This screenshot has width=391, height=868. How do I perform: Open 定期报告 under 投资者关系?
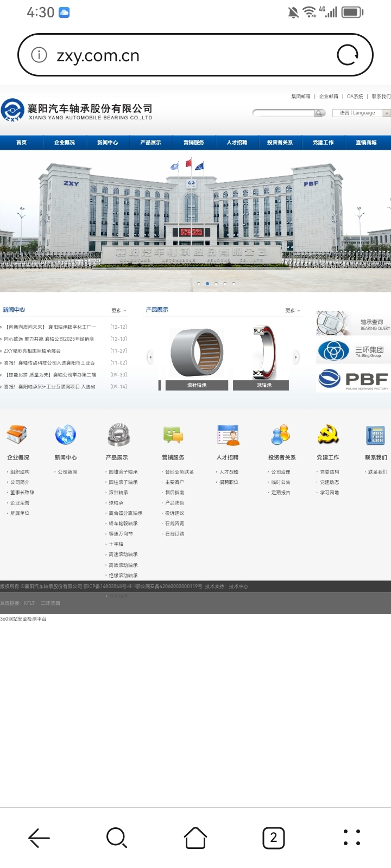point(281,493)
